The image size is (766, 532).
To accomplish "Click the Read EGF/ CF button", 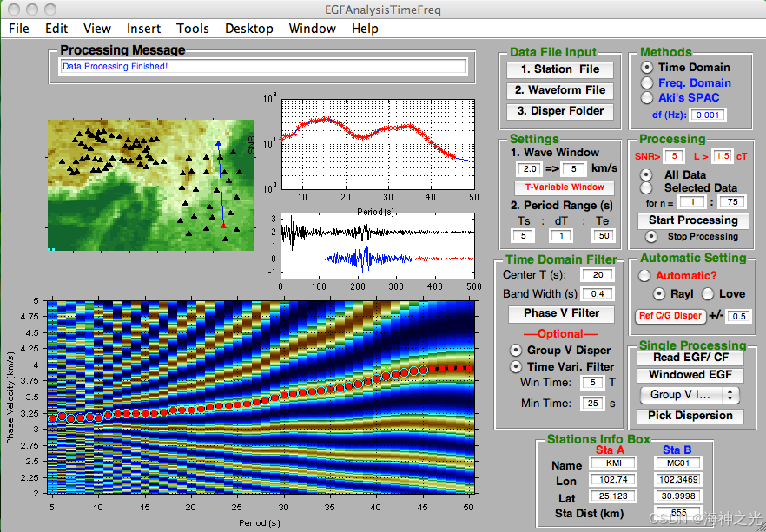I will pyautogui.click(x=690, y=358).
